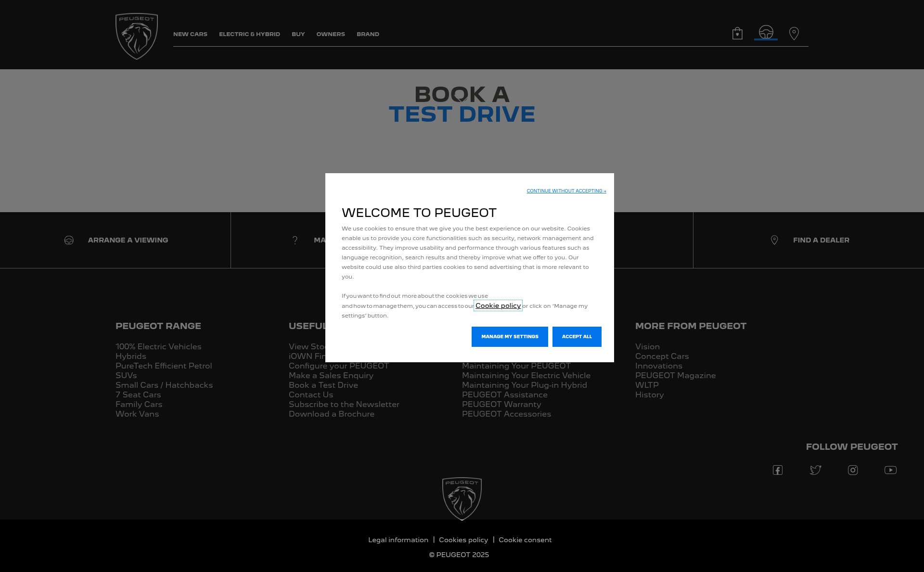This screenshot has height=572, width=924.
Task: Open Make a Sales Enquiry link
Action: pos(331,375)
